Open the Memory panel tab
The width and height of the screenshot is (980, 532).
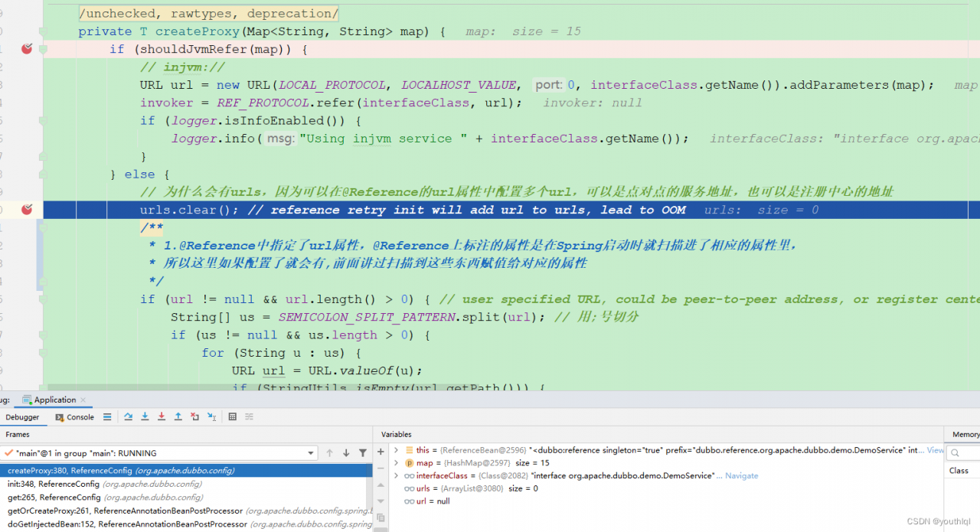(965, 434)
